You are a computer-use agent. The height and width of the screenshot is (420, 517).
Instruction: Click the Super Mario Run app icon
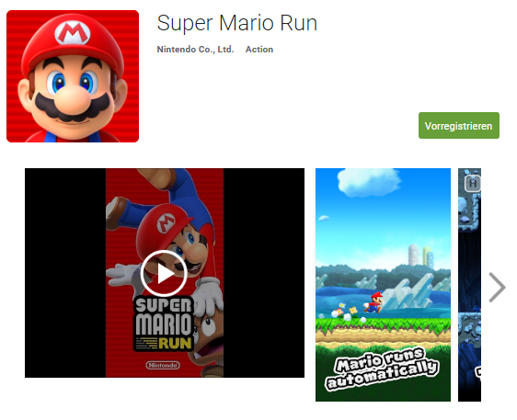point(73,76)
